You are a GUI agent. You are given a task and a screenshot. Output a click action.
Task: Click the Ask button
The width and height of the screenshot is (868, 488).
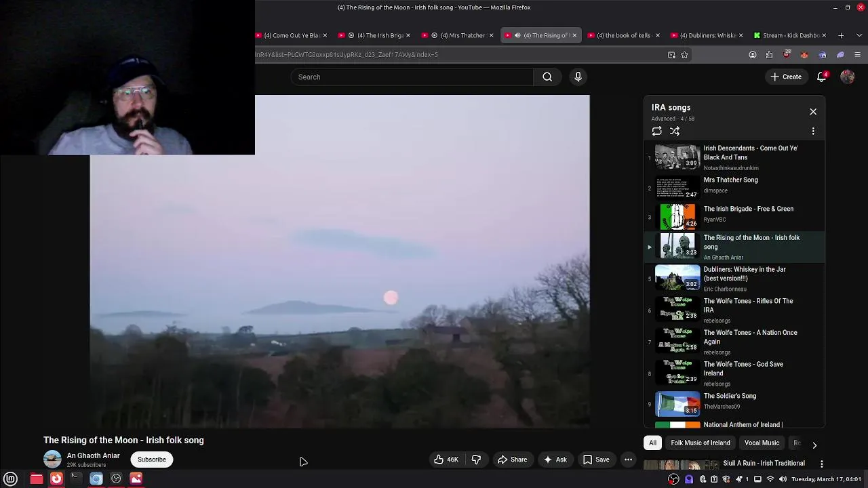(555, 460)
